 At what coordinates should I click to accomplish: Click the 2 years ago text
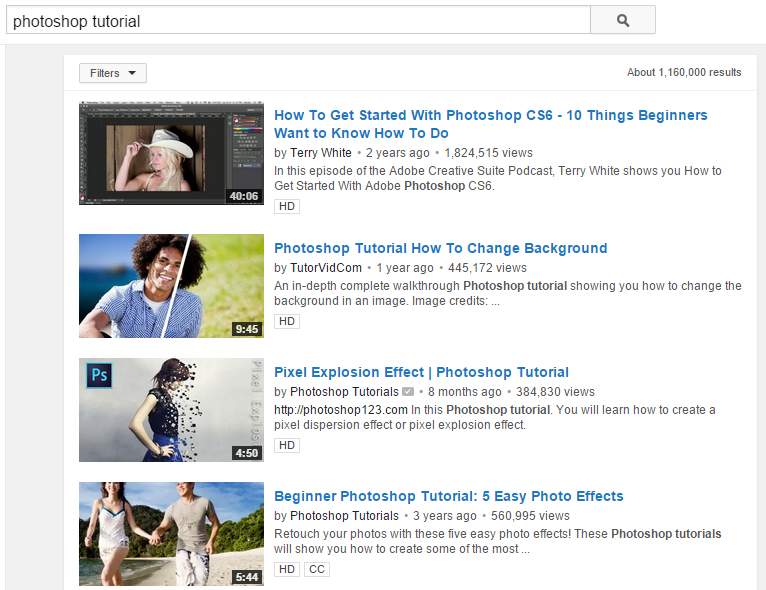click(x=398, y=153)
